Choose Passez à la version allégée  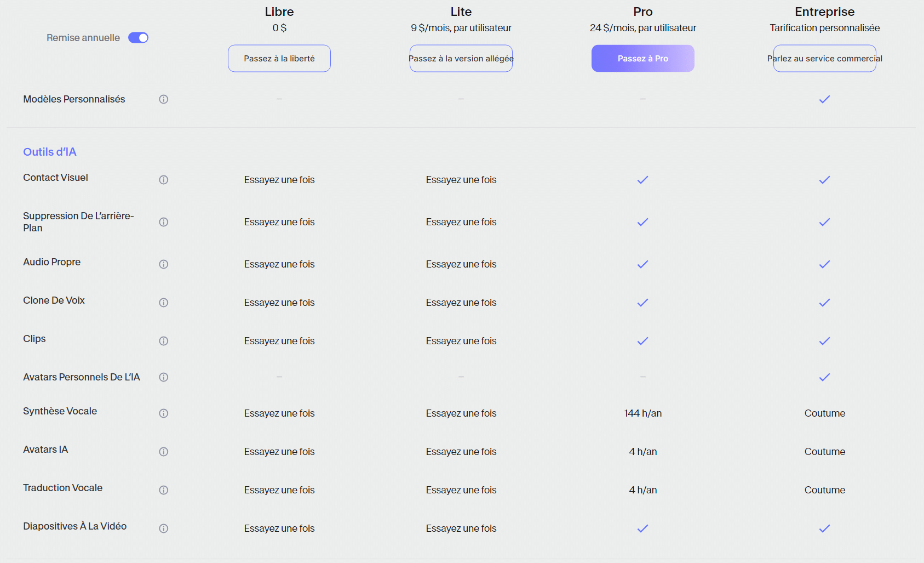[x=461, y=59]
